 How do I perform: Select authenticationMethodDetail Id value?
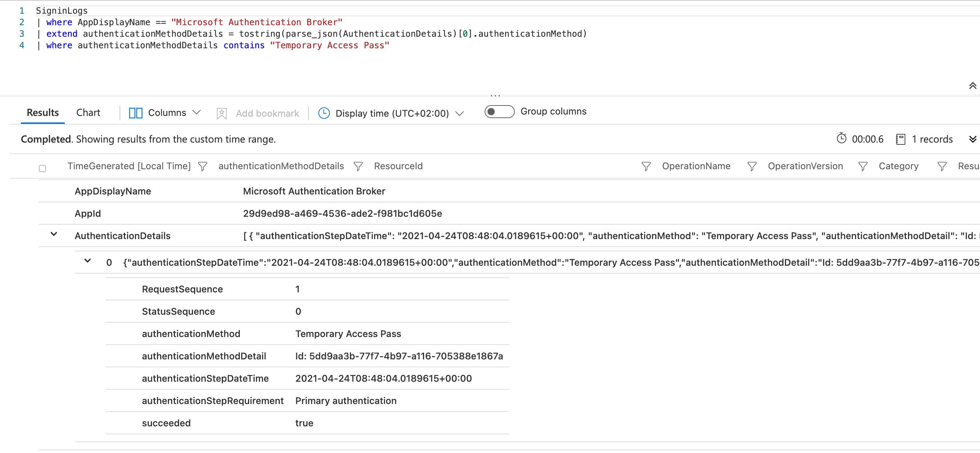399,356
